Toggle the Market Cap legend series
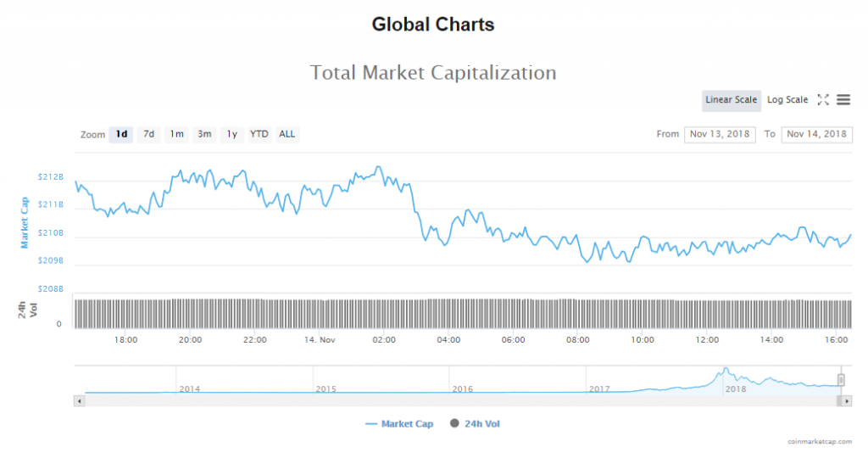Image resolution: width=868 pixels, height=458 pixels. click(399, 424)
